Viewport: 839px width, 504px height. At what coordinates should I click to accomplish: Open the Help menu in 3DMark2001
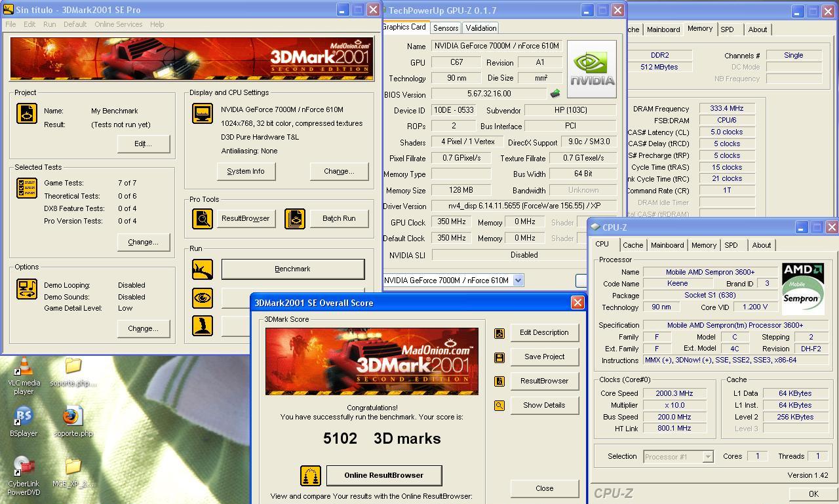click(x=157, y=24)
